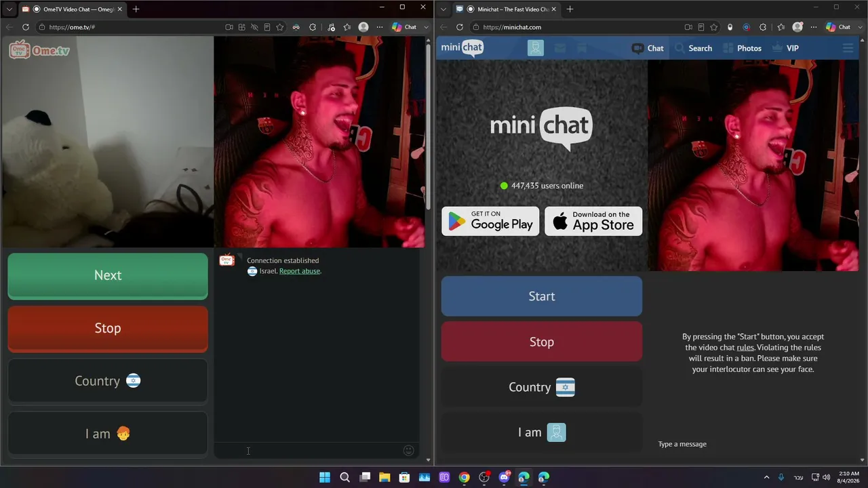
Task: Open the Windows Start menu
Action: click(x=325, y=477)
